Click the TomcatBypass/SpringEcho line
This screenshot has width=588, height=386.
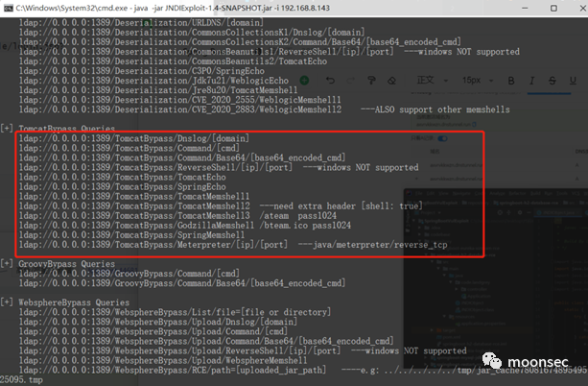(x=122, y=187)
